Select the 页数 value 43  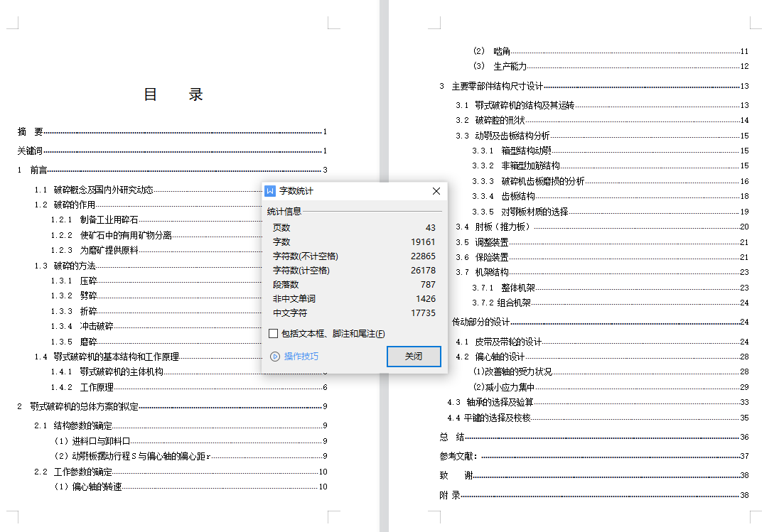point(430,228)
